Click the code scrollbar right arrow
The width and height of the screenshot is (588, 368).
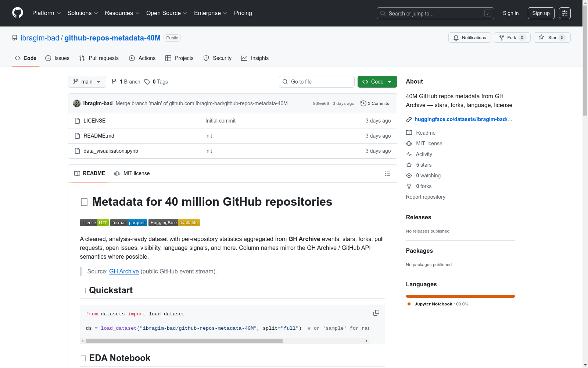coord(366,341)
